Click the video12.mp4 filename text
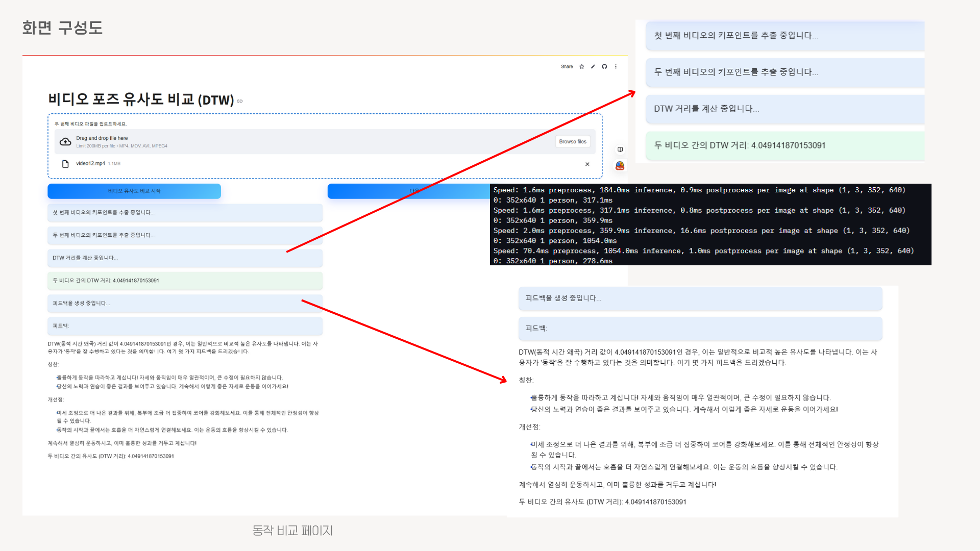Image resolution: width=980 pixels, height=551 pixels. (90, 164)
